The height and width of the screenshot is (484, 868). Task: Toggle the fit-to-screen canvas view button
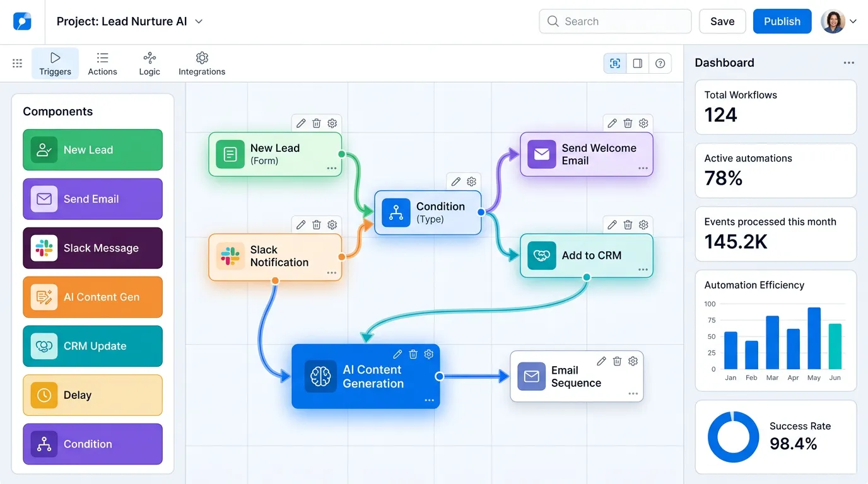tap(615, 63)
